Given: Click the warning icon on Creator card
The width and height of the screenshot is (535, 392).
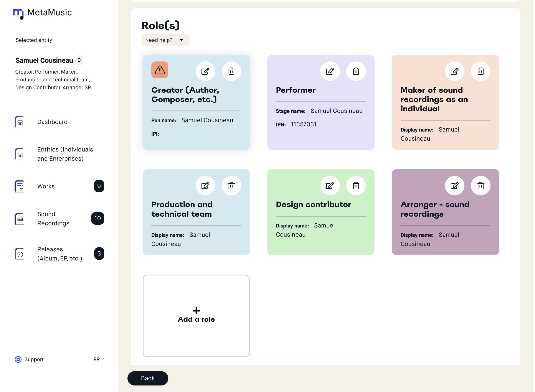Looking at the screenshot, I should pos(160,70).
